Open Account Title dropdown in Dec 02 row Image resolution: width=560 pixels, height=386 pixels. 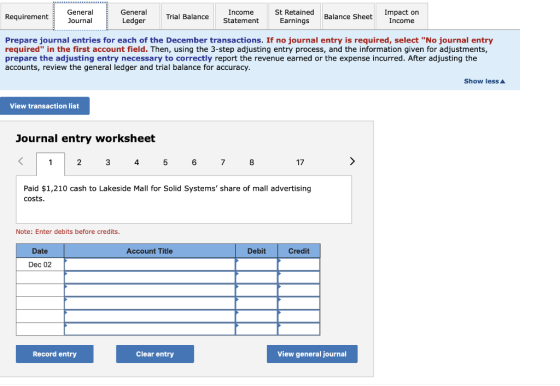150,265
